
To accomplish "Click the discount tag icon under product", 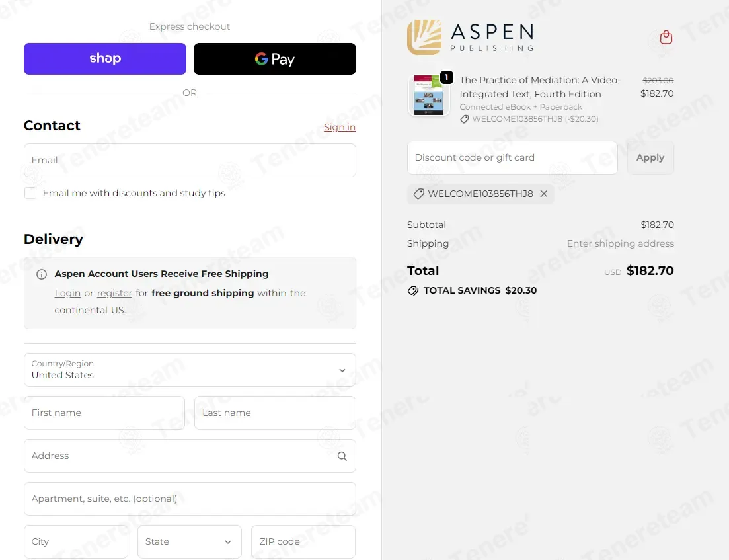I will tap(464, 119).
